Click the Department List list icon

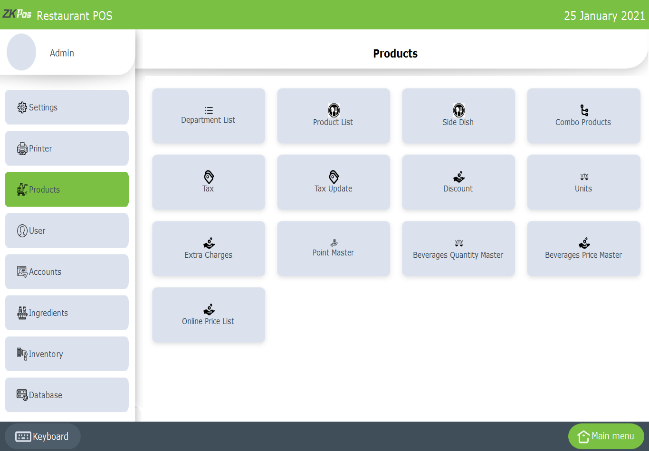pos(209,110)
